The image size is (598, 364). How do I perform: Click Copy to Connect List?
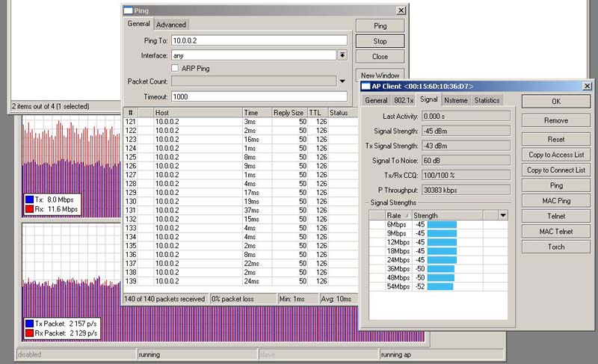[556, 170]
